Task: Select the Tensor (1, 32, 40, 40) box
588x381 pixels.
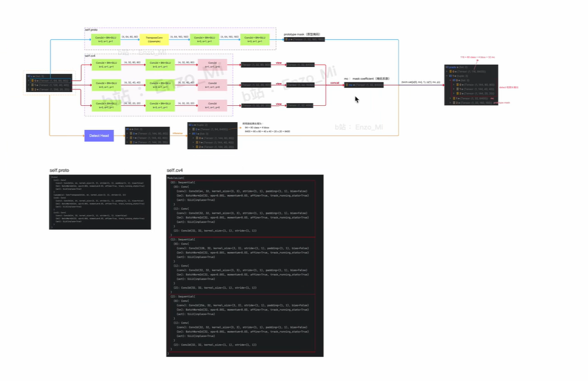Action: (256, 85)
